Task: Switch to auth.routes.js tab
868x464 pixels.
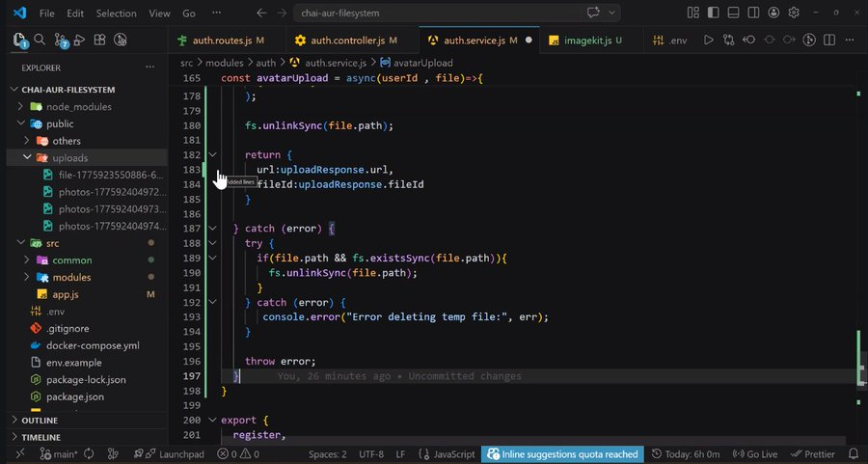Action: [x=227, y=41]
